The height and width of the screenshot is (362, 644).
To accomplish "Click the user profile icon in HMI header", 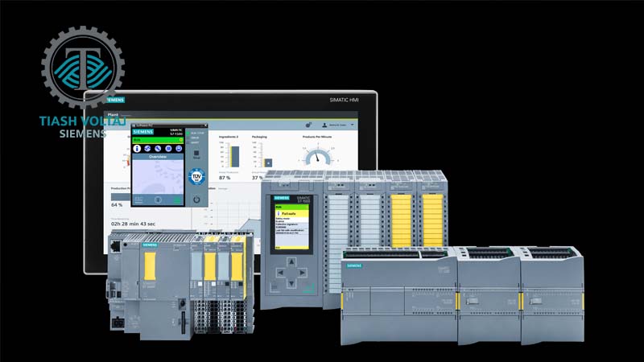I will [324, 125].
